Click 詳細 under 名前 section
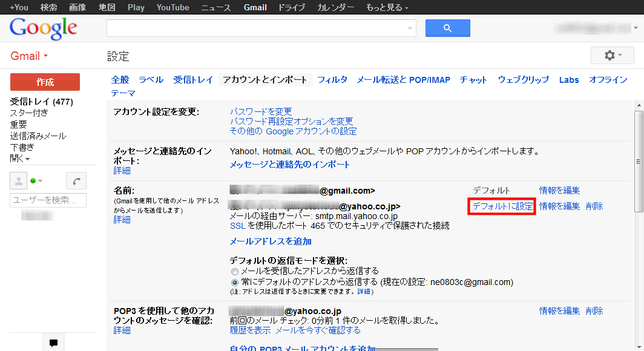 [x=122, y=220]
